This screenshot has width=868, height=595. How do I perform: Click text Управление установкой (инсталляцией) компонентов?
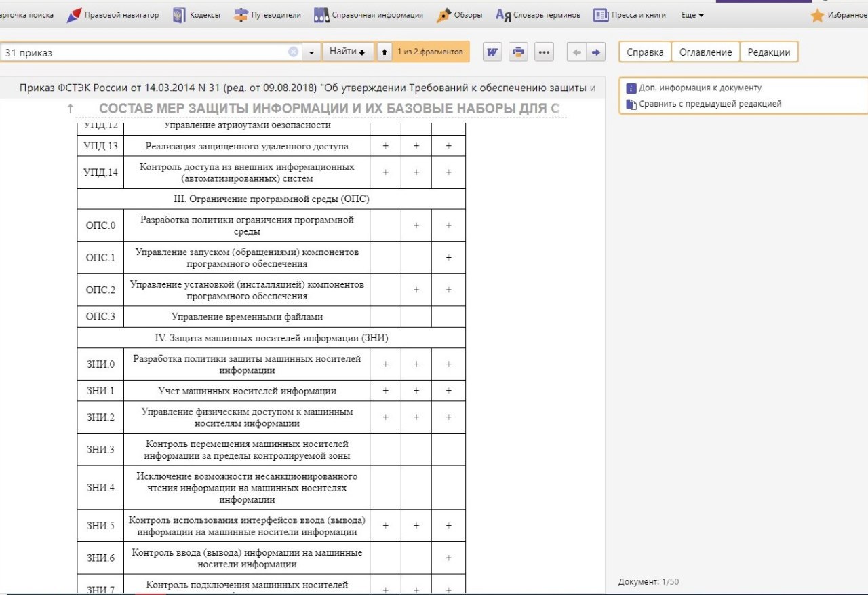pos(247,290)
